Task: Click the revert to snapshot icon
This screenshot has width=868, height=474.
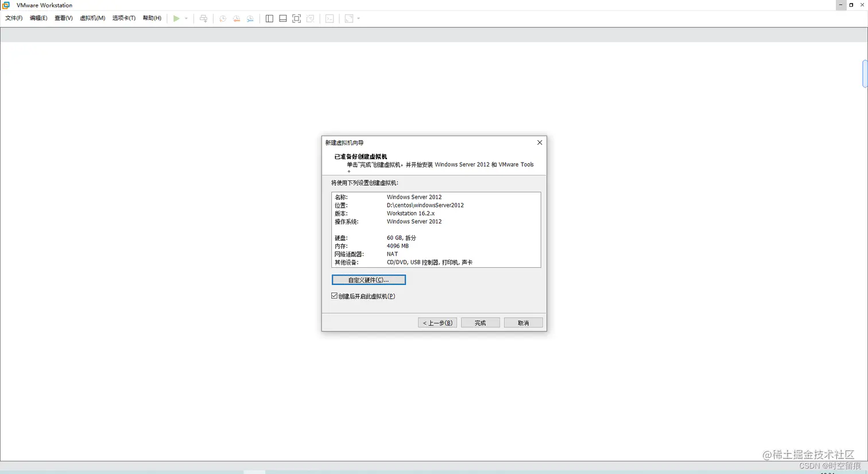Action: point(237,18)
